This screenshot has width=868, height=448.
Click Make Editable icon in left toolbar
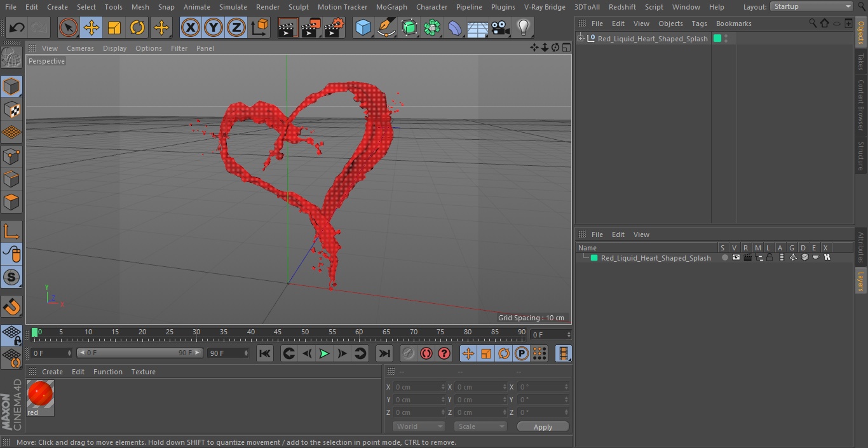[x=11, y=58]
